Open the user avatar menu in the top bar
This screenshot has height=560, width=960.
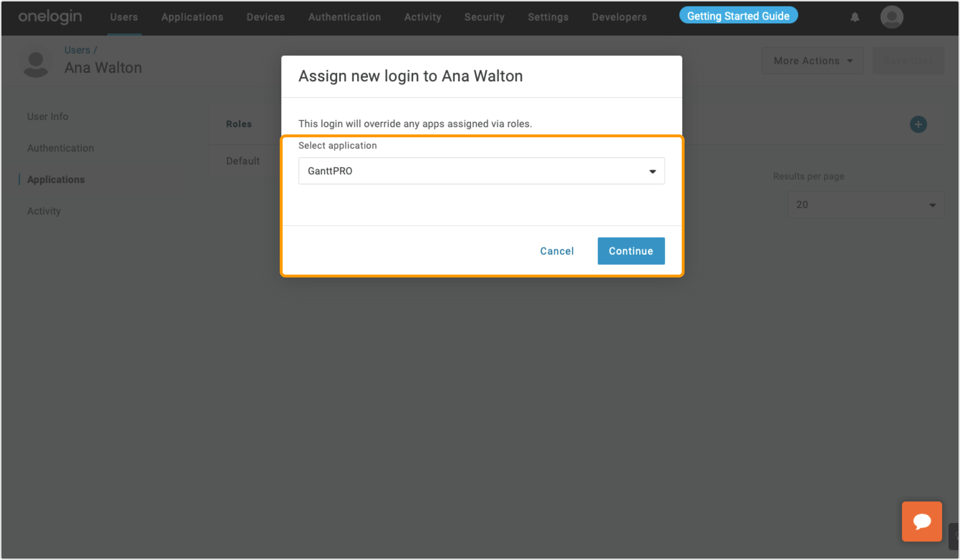point(891,17)
